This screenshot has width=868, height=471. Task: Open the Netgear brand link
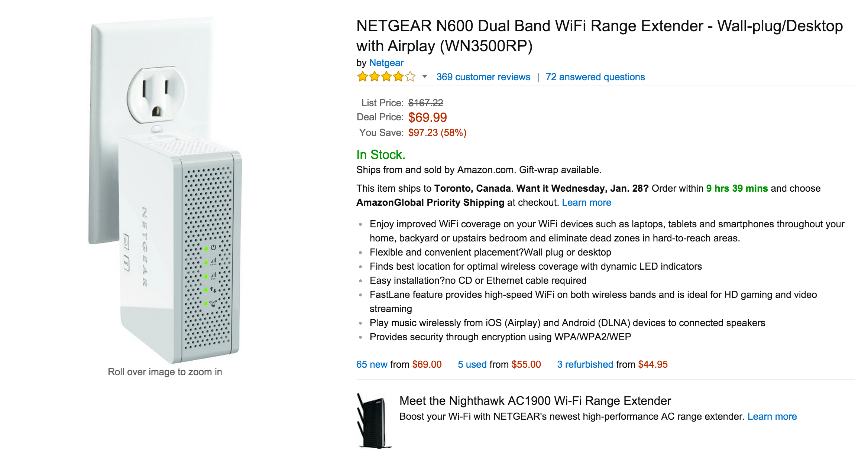(386, 63)
